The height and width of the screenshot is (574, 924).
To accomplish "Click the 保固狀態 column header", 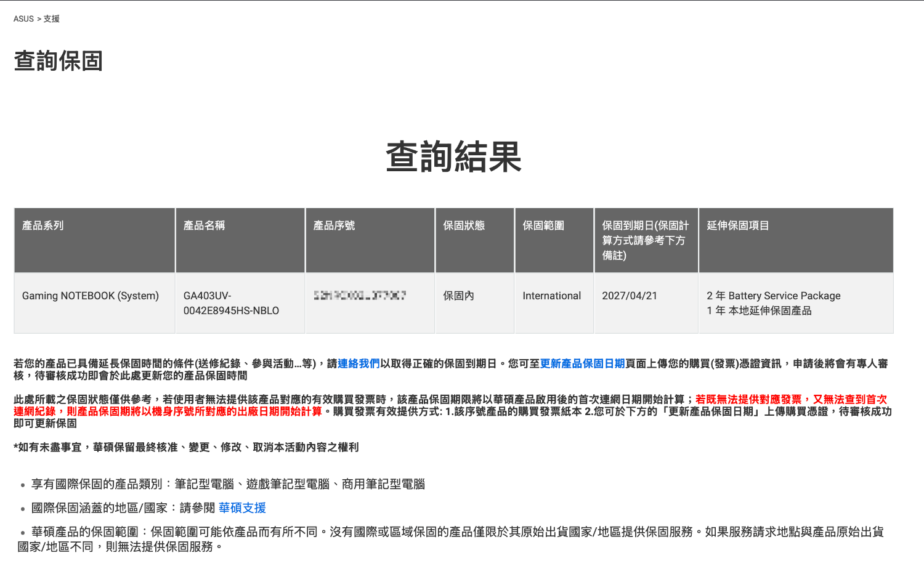I will pos(464,226).
